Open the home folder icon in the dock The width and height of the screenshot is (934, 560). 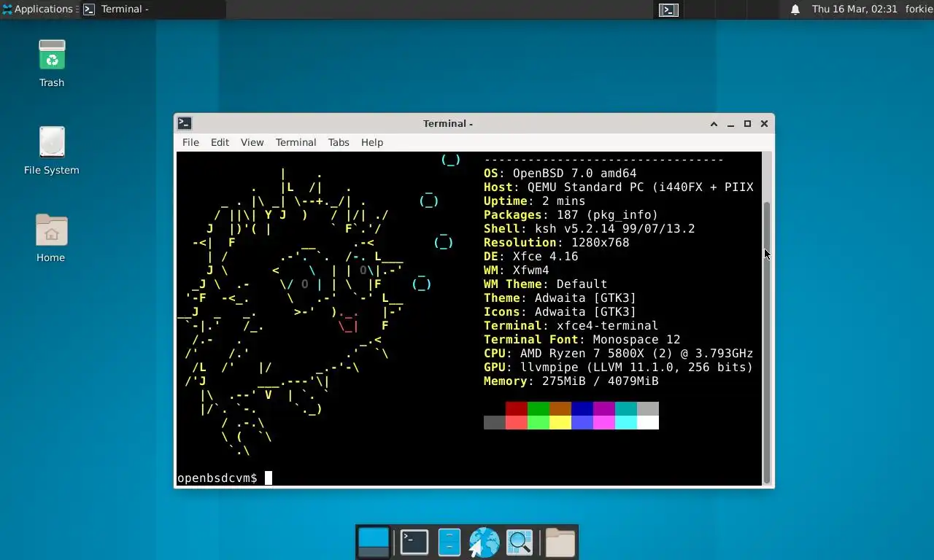point(560,542)
